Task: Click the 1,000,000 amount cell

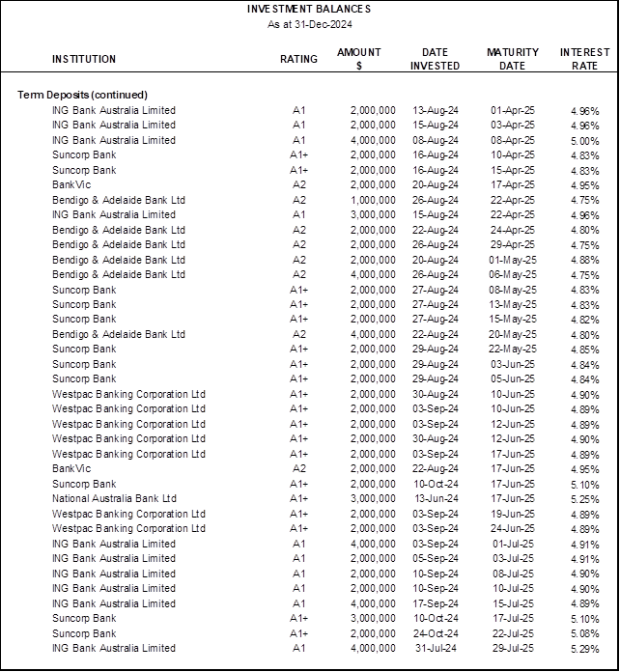Action: [373, 201]
